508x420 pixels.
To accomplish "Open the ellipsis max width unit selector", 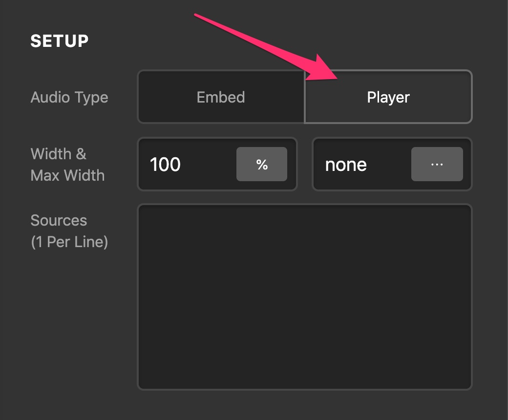I will coord(437,164).
